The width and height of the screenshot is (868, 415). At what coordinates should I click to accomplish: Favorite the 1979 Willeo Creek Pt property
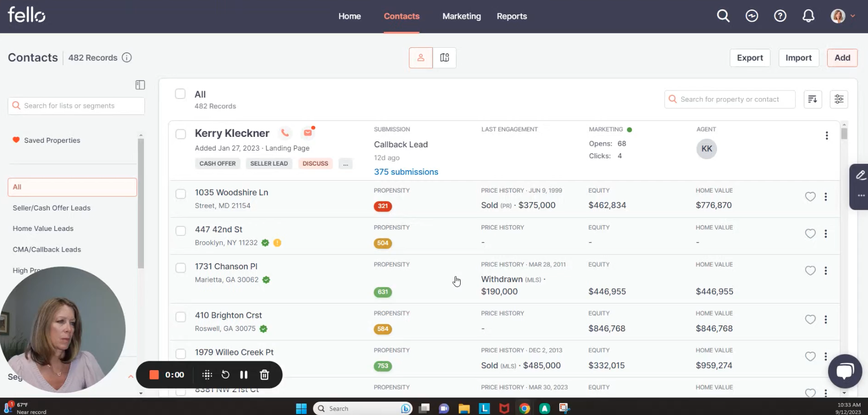(810, 356)
